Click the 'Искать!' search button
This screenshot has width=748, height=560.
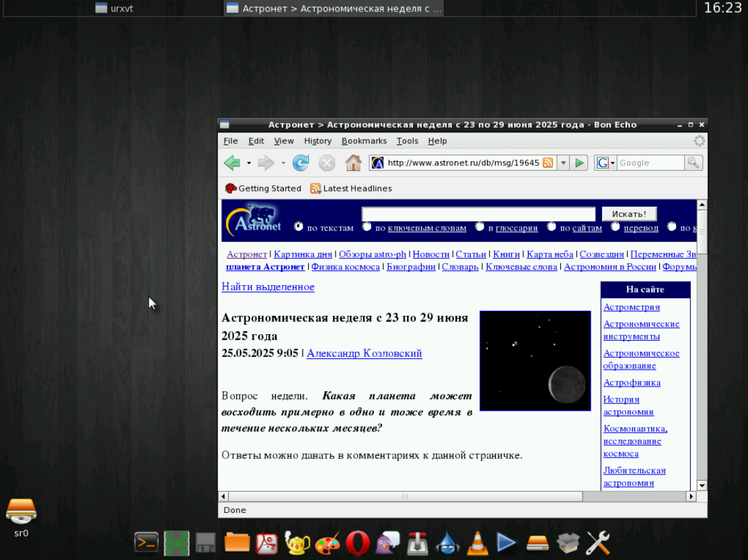629,214
